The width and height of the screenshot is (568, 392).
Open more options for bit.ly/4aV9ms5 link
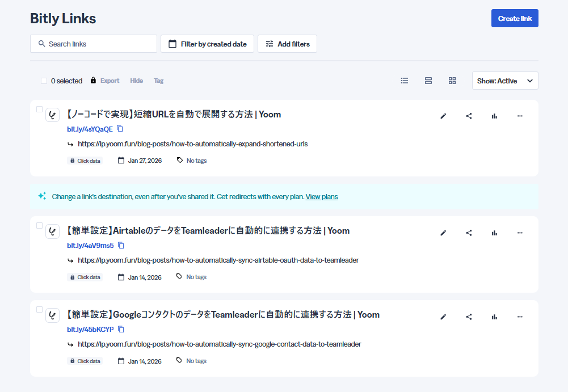(520, 233)
